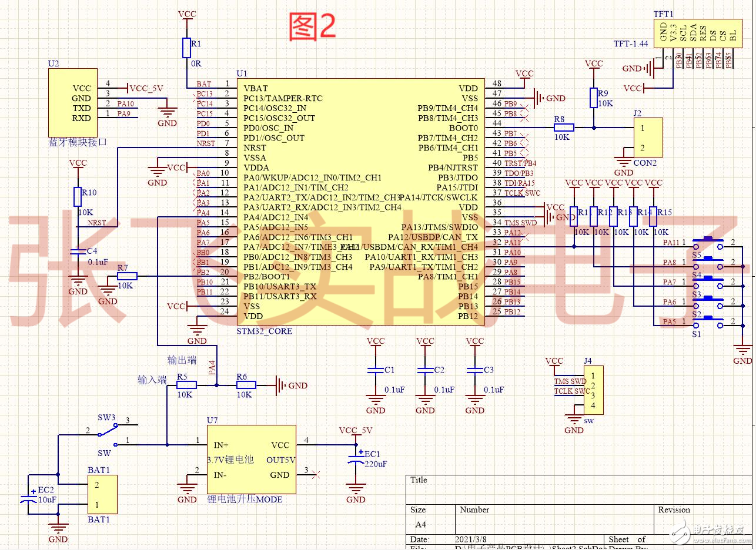Select the U2 Bluetooth module component
756x550 pixels.
72,103
